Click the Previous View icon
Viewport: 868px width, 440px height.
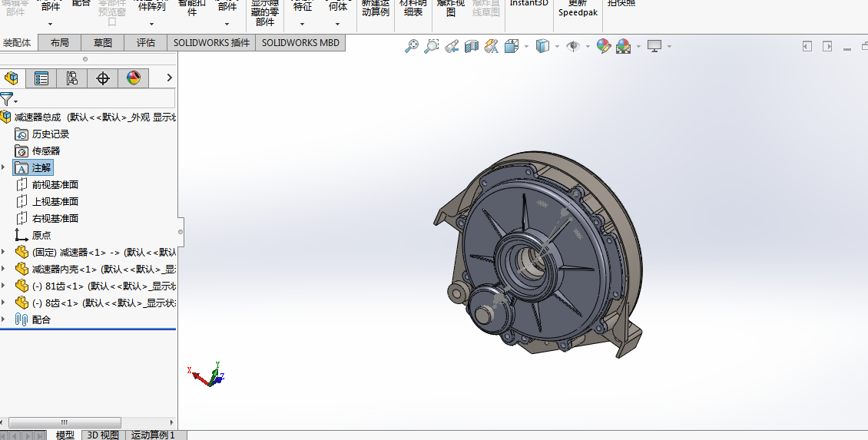point(452,47)
